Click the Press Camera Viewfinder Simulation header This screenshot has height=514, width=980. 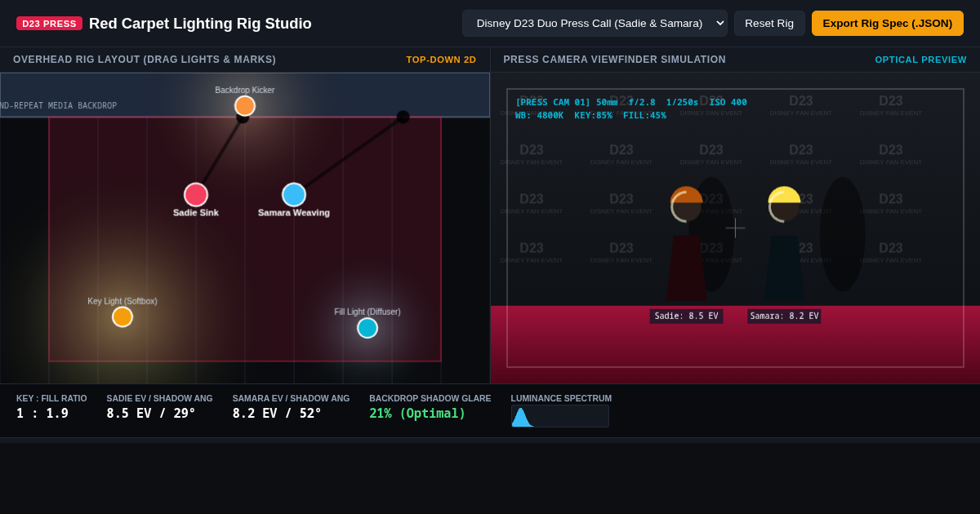[614, 60]
